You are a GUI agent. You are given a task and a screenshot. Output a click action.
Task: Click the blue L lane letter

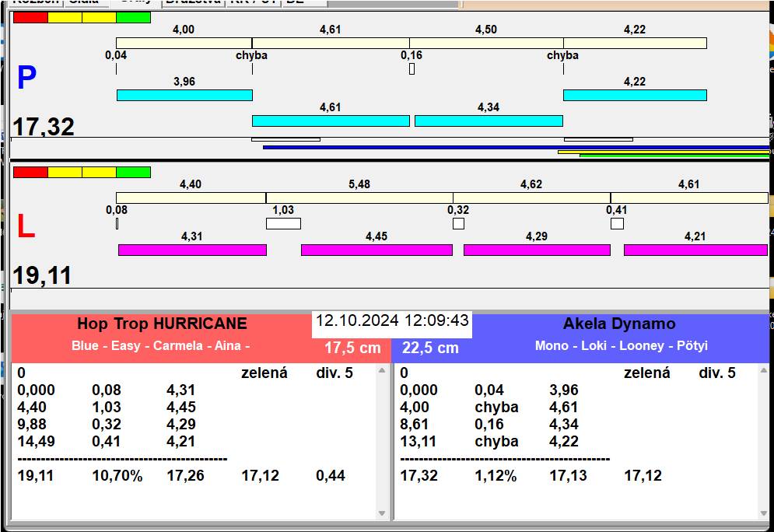[x=26, y=226]
